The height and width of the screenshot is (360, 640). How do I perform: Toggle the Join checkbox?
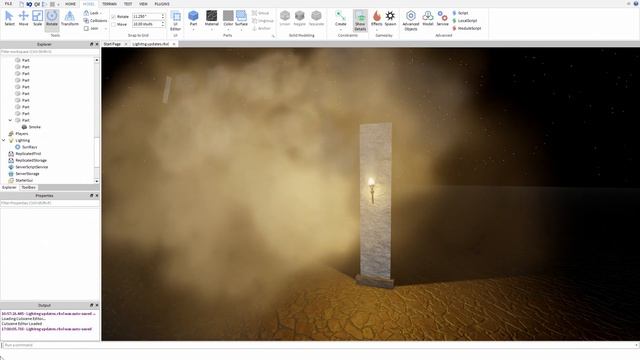(x=86, y=29)
